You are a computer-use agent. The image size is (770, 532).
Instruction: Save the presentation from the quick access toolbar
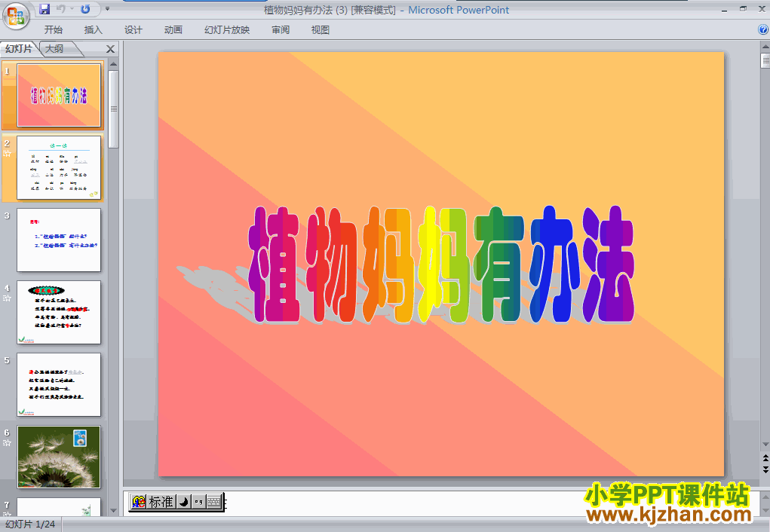pos(44,9)
